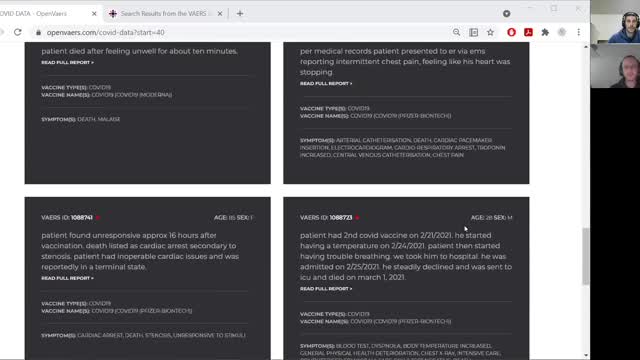Open reader mode icon in address bar
This screenshot has width=640, height=360.
(473, 32)
